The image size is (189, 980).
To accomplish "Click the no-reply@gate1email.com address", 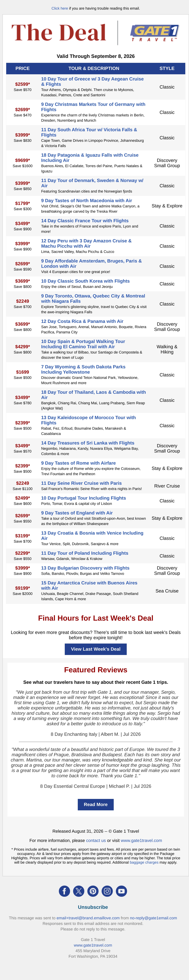I will click(154, 918).
